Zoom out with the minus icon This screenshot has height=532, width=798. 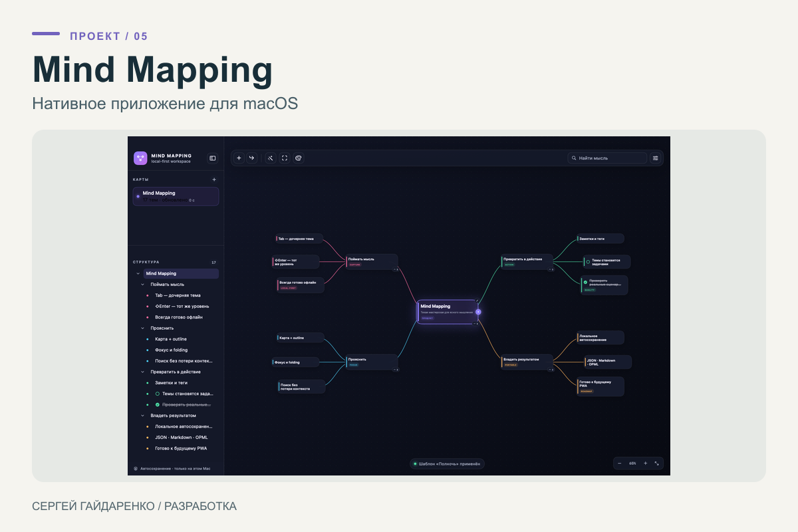tap(620, 464)
